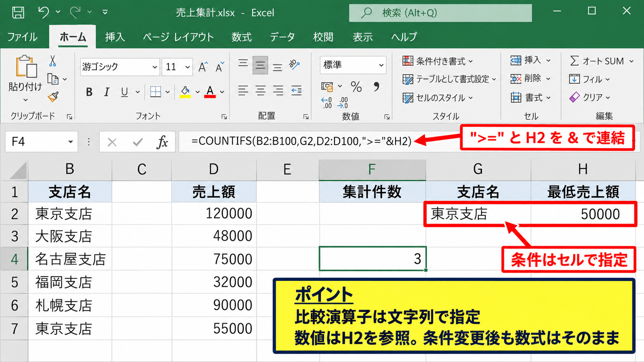Click the Cut scissors icon

[x=53, y=61]
